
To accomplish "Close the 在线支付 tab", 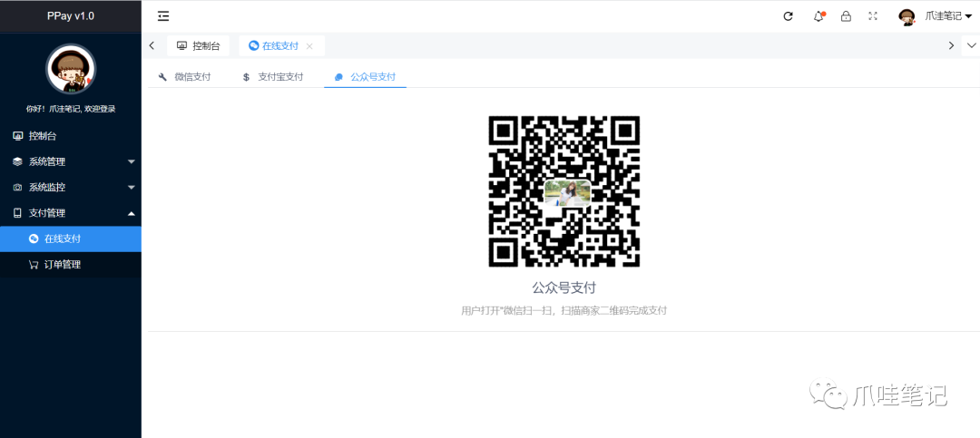I will pyautogui.click(x=309, y=46).
